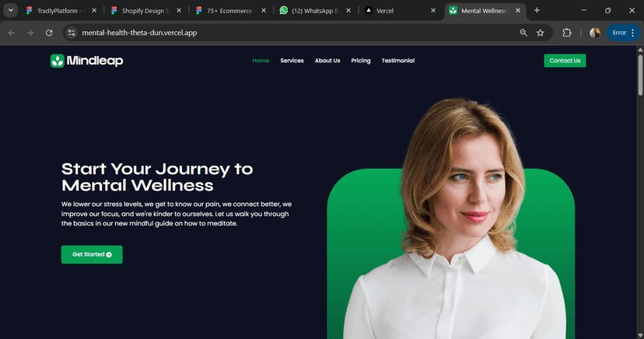
Task: Bookmark this page with the star icon
Action: tap(540, 33)
